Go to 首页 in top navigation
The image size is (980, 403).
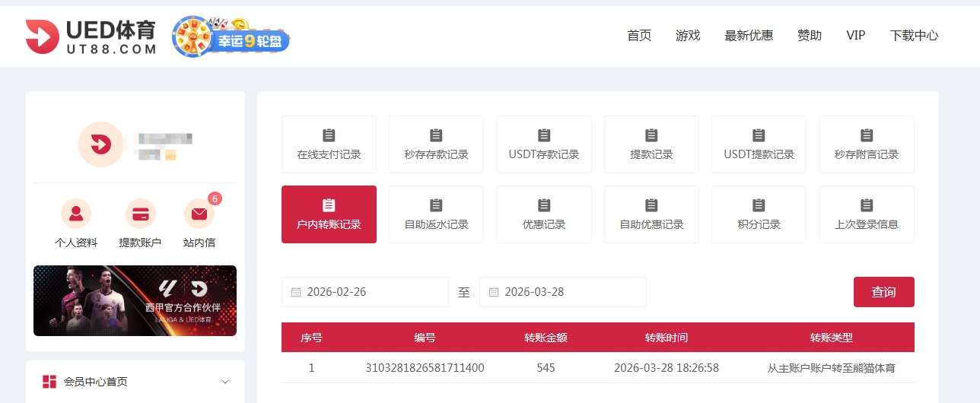(x=639, y=36)
